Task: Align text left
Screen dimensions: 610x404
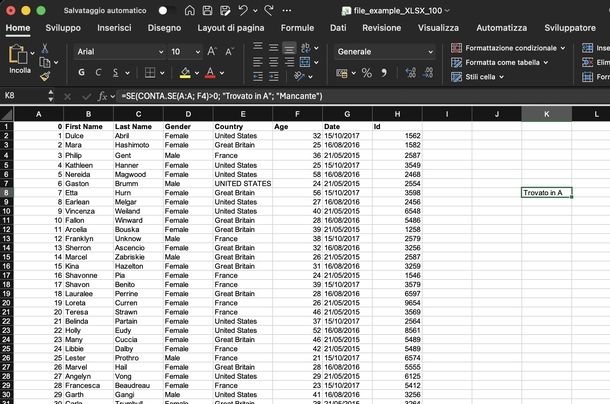Action: [x=258, y=61]
